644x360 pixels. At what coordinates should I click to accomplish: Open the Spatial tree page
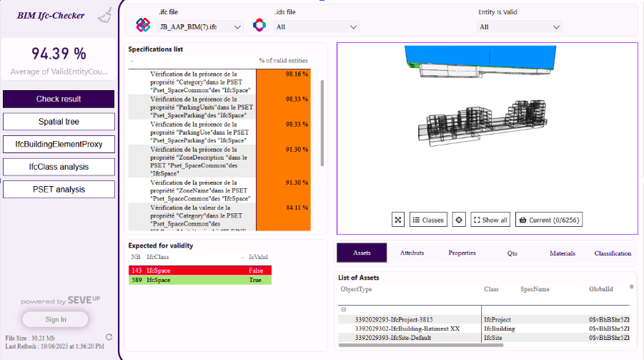pyautogui.click(x=59, y=122)
